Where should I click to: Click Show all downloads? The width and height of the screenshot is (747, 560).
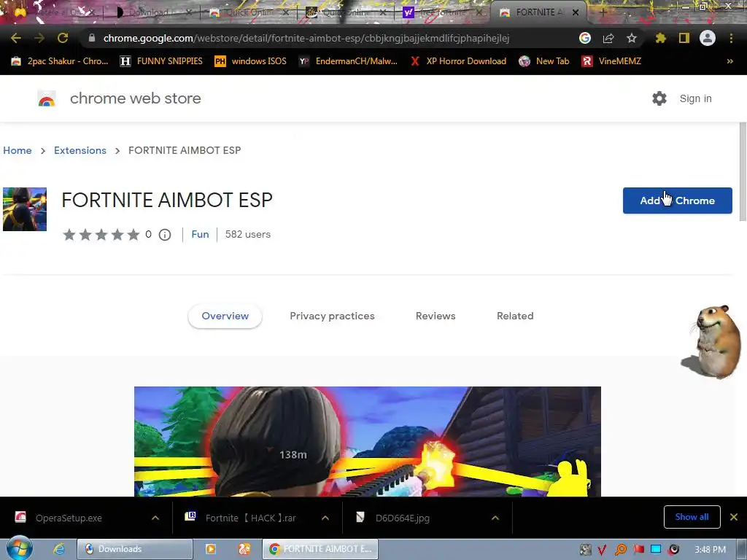pyautogui.click(x=692, y=517)
